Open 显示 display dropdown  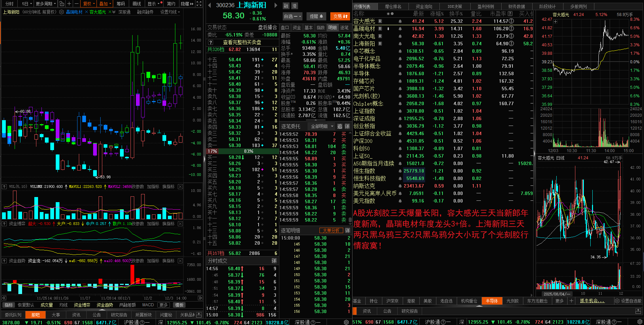[154, 4]
